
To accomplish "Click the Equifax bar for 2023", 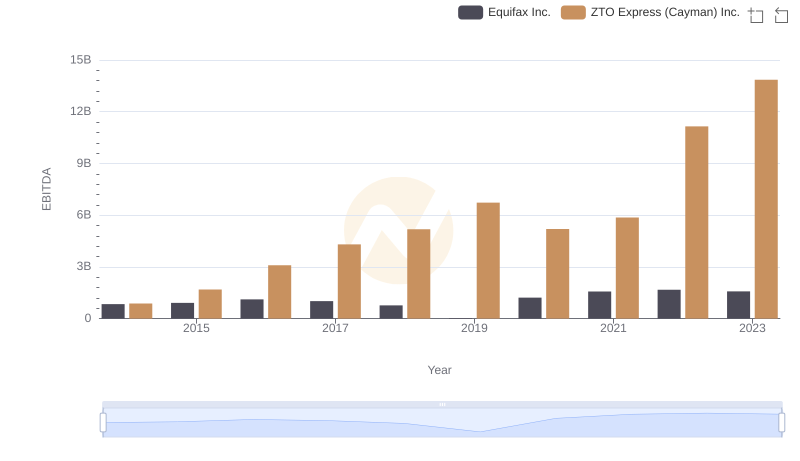I will (x=738, y=305).
